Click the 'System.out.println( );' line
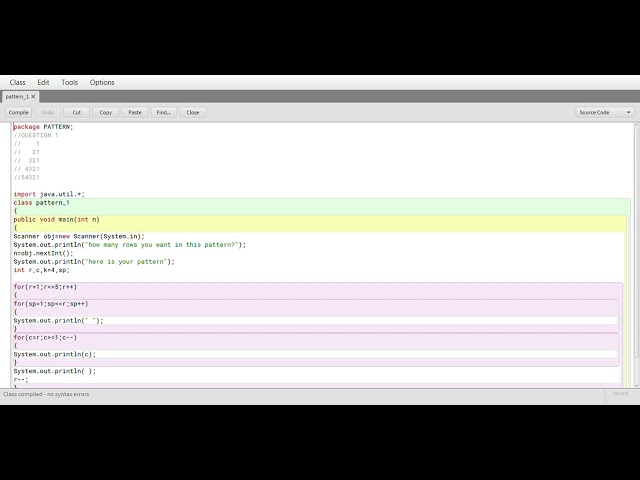 point(55,371)
